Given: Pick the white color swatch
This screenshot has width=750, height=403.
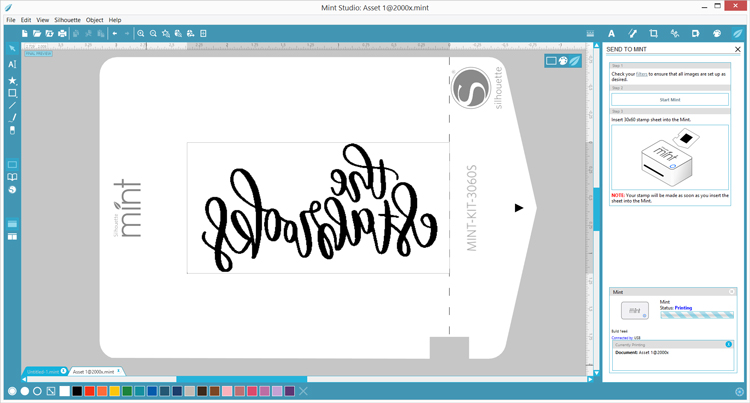Looking at the screenshot, I should click(x=65, y=391).
